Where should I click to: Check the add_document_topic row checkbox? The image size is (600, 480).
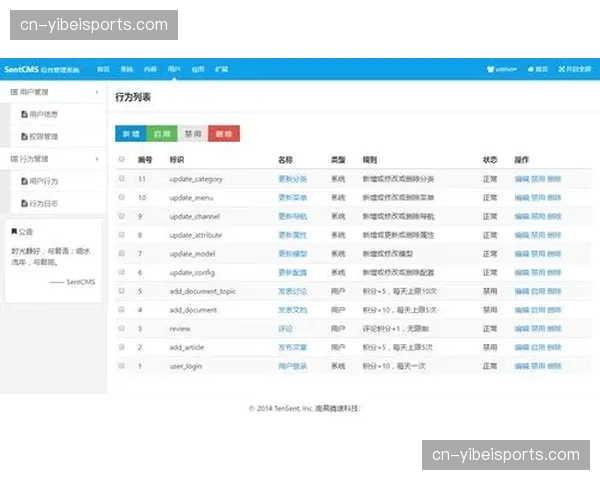(x=122, y=291)
